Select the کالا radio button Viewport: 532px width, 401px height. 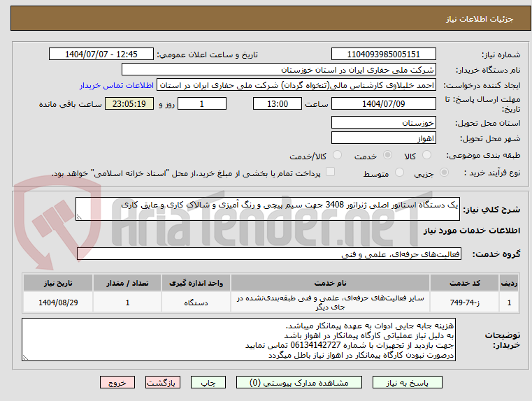(426, 155)
